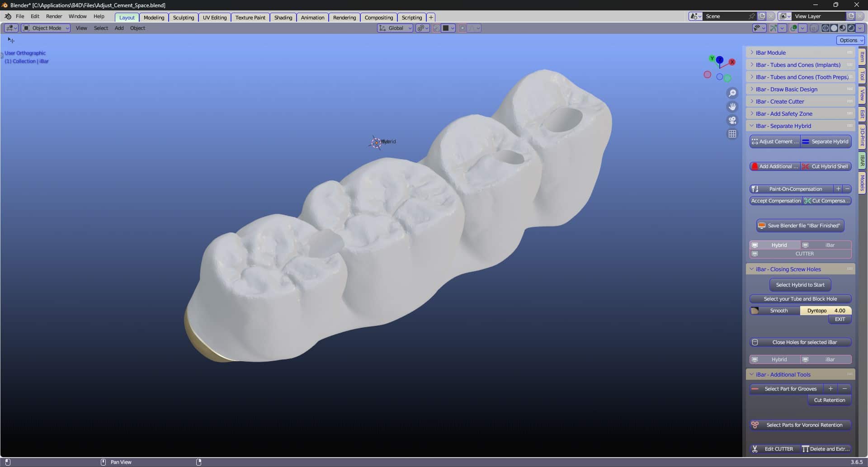Click the EXIT button
The width and height of the screenshot is (868, 467).
point(840,319)
